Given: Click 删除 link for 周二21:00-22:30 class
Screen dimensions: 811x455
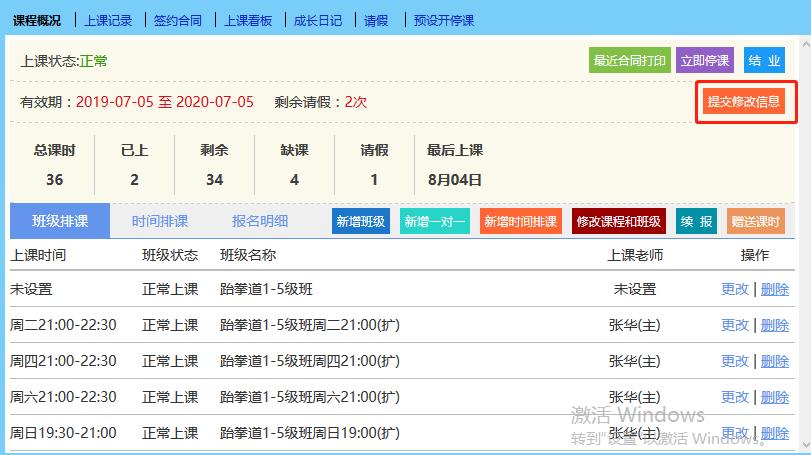Looking at the screenshot, I should [x=775, y=325].
